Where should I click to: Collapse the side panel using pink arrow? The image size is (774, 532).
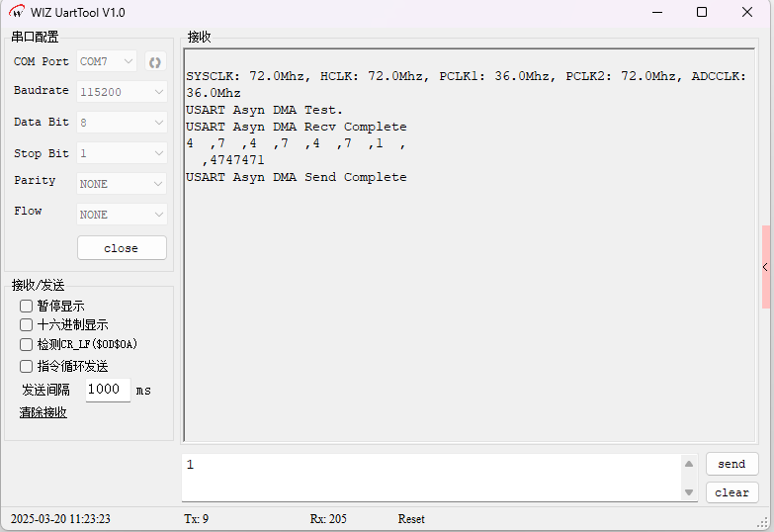765,267
